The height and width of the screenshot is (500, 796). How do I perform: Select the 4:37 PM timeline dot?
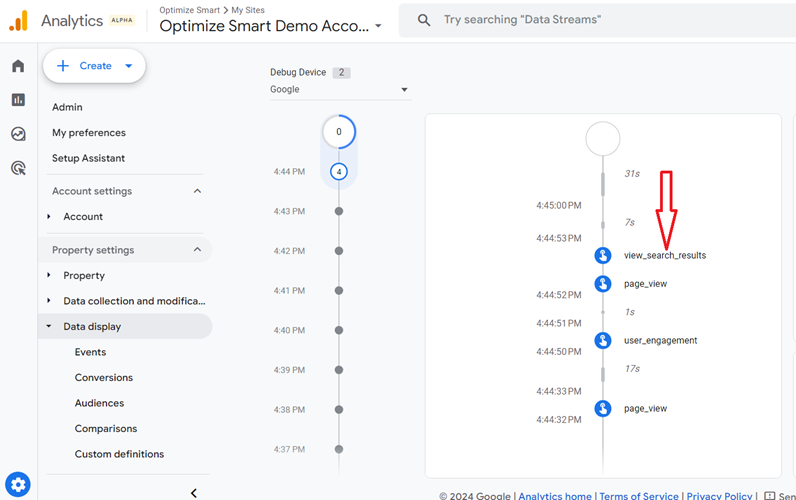tap(339, 449)
